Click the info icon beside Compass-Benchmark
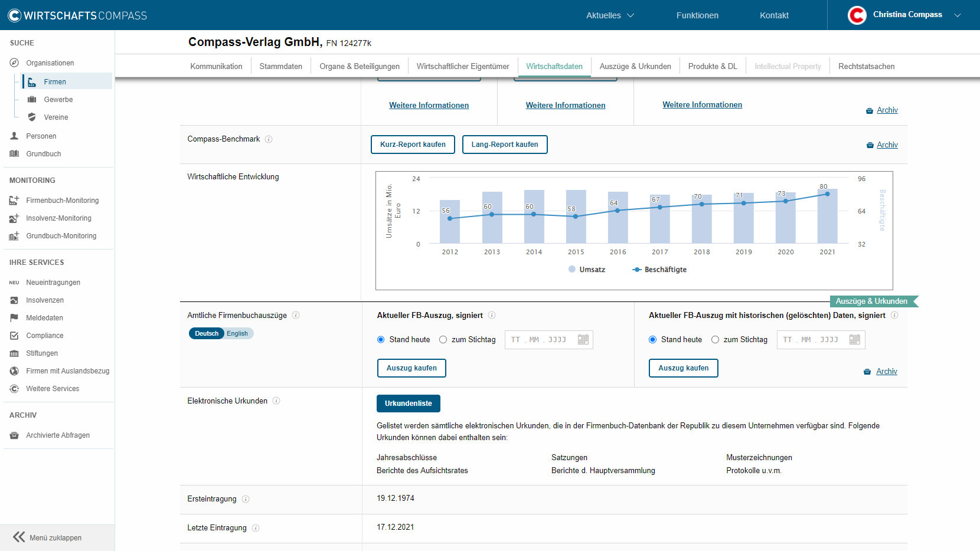Viewport: 980px width, 551px height. (269, 139)
